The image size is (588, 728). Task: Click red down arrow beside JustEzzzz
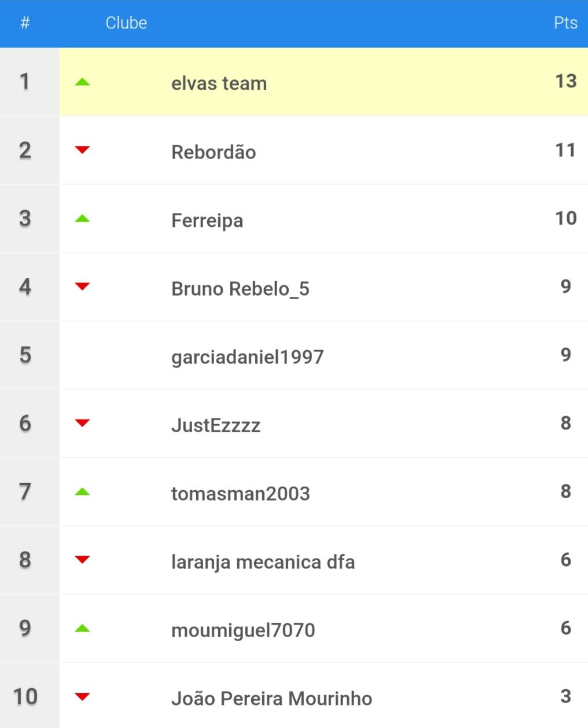click(x=83, y=423)
